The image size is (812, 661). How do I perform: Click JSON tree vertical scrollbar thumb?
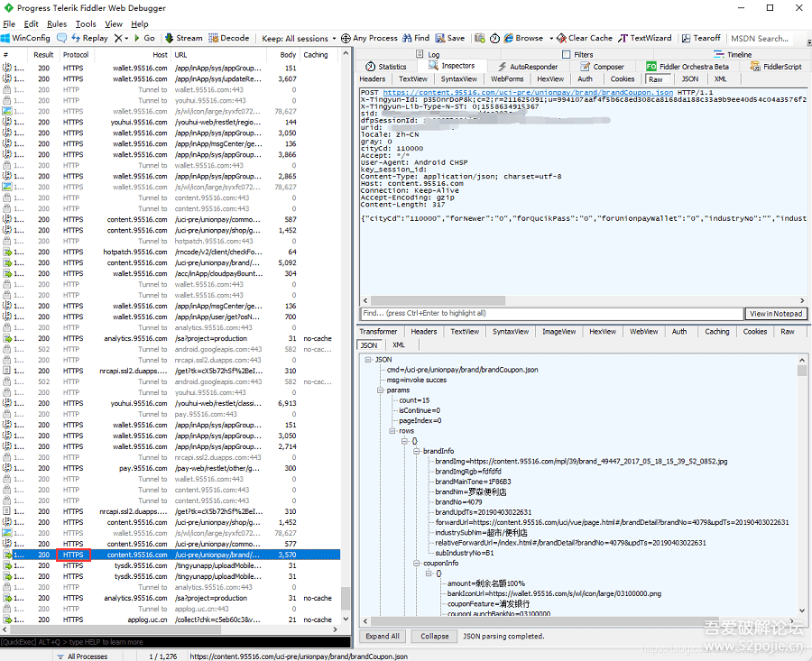(802, 371)
